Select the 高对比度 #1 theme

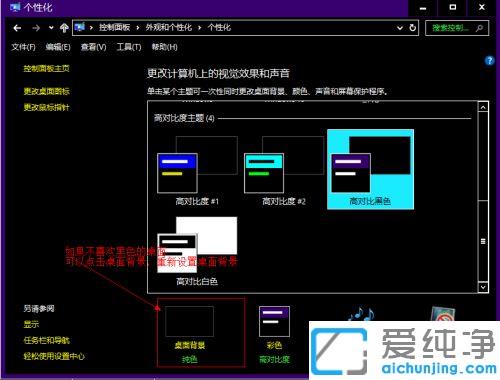point(197,170)
